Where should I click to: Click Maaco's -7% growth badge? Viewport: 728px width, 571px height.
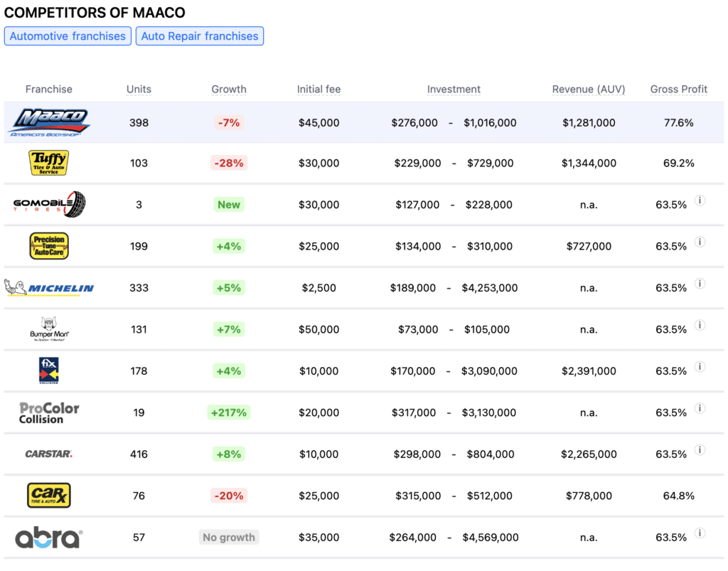pos(229,122)
